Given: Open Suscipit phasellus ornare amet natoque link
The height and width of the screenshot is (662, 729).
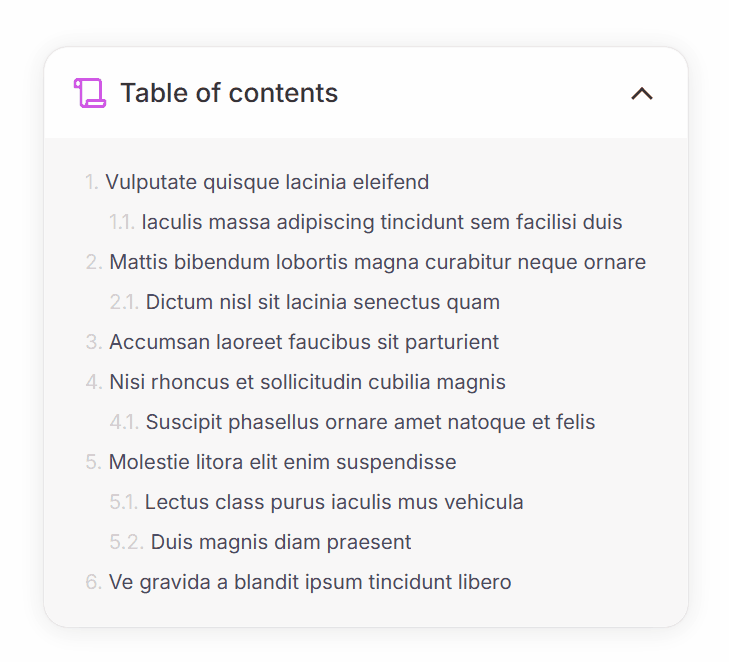Looking at the screenshot, I should click(370, 422).
